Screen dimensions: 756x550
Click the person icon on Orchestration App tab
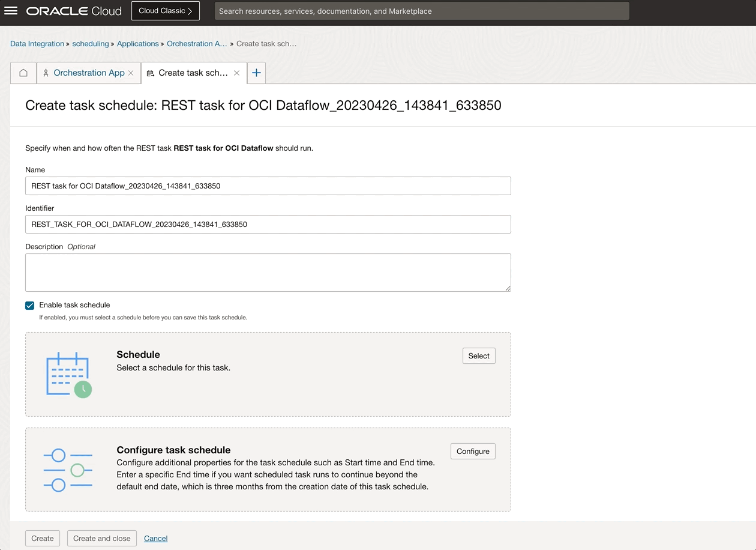[46, 73]
